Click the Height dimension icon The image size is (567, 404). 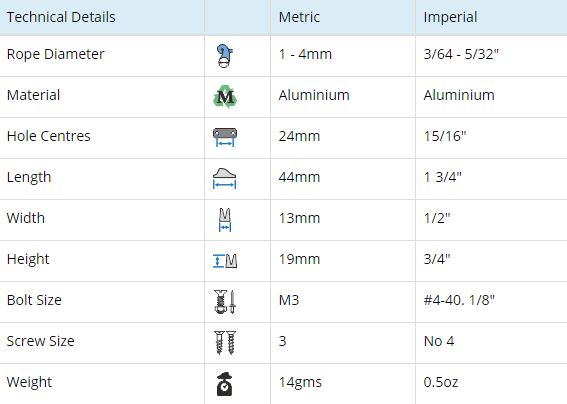pos(225,261)
